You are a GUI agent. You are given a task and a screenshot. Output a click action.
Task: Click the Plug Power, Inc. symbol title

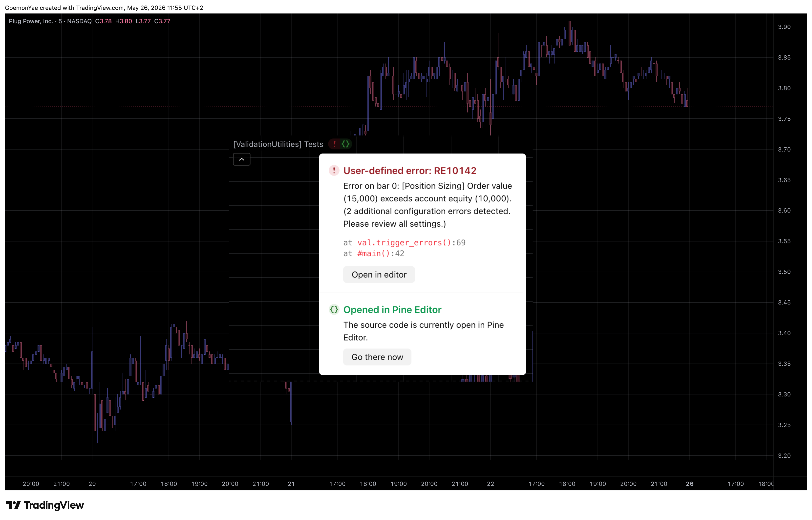(31, 21)
